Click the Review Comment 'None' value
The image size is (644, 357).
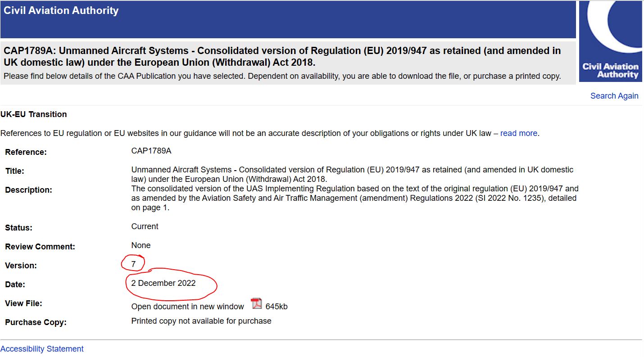click(141, 245)
